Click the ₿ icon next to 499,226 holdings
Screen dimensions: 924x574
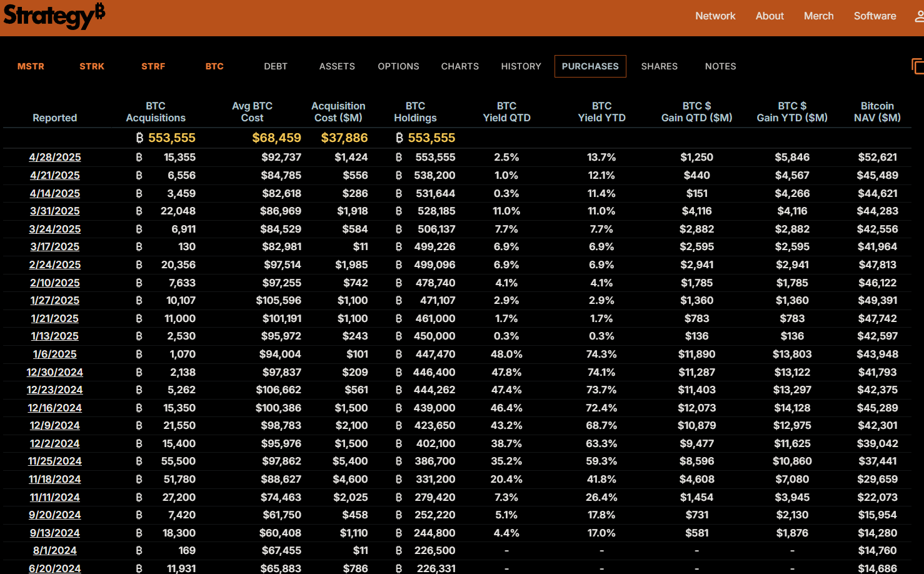point(398,246)
